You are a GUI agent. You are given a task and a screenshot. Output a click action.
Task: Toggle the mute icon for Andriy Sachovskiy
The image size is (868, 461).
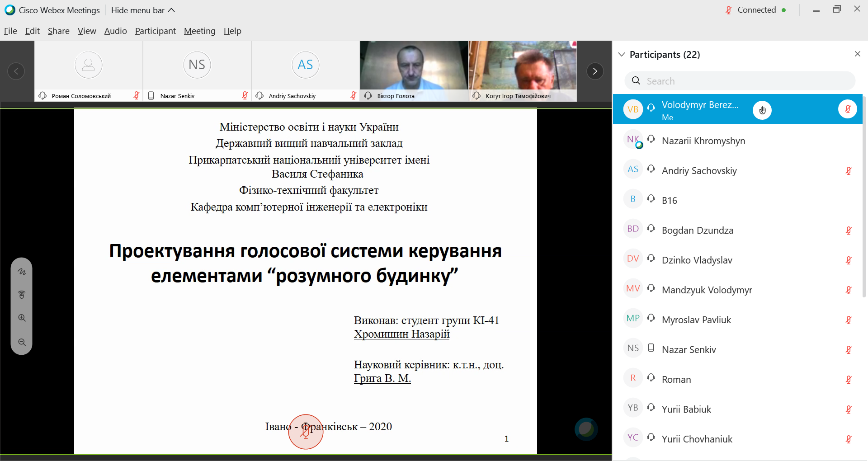tap(849, 171)
